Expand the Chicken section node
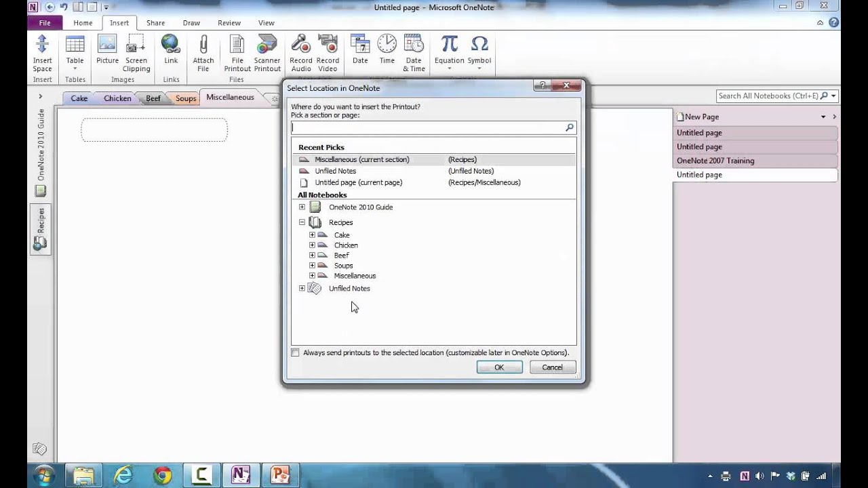This screenshot has width=868, height=488. [x=312, y=245]
